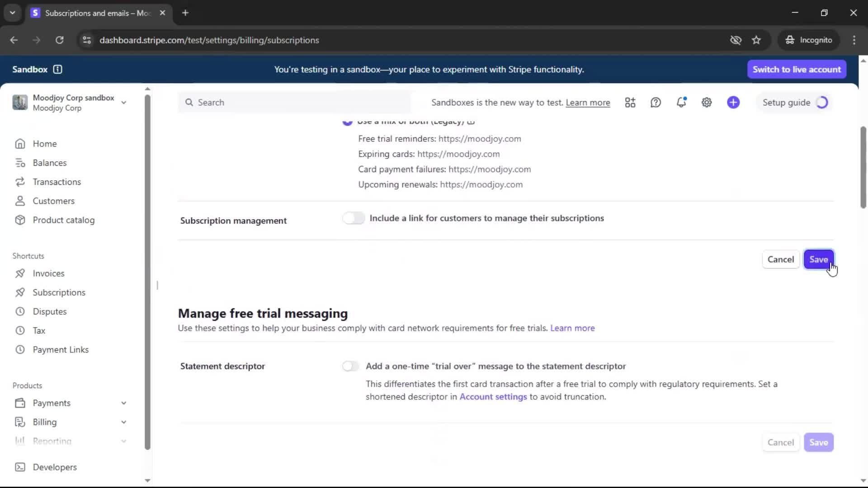Reload the page in browser toolbar
This screenshot has width=868, height=488.
[x=59, y=40]
